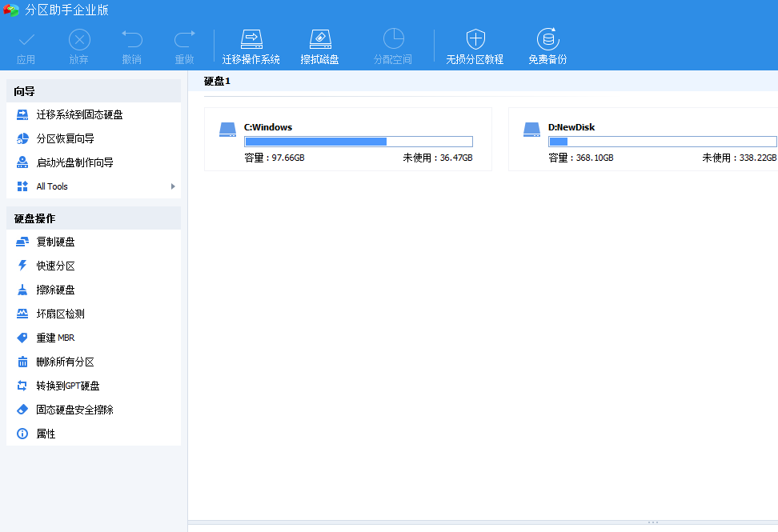This screenshot has width=778, height=532.
Task: Click the 撤销 (Undo) toolbar icon
Action: (x=132, y=39)
